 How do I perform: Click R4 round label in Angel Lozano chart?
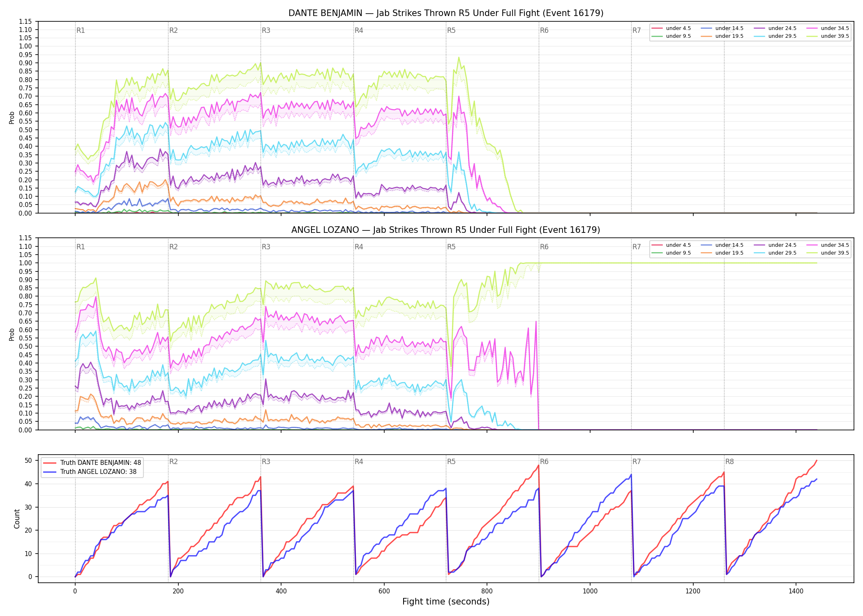click(359, 247)
